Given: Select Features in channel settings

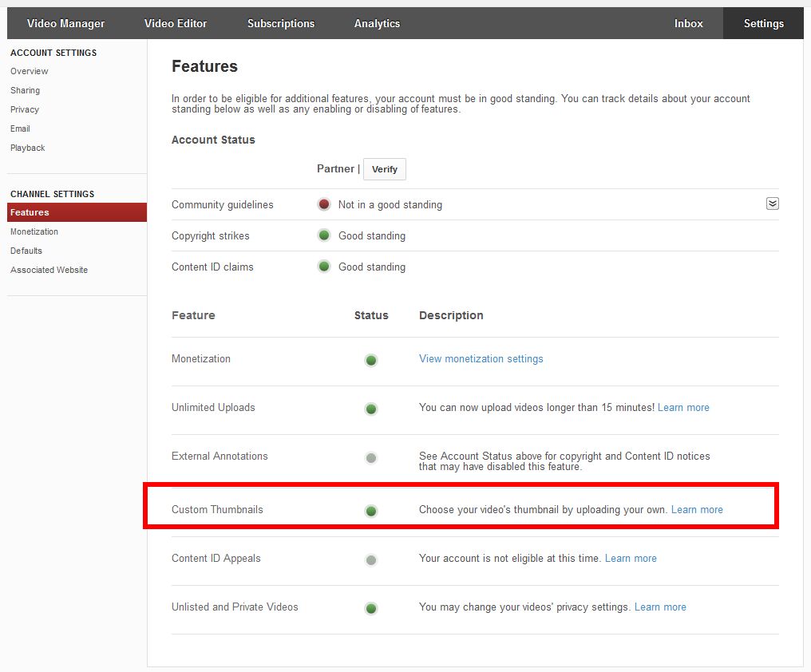Looking at the screenshot, I should pyautogui.click(x=77, y=212).
